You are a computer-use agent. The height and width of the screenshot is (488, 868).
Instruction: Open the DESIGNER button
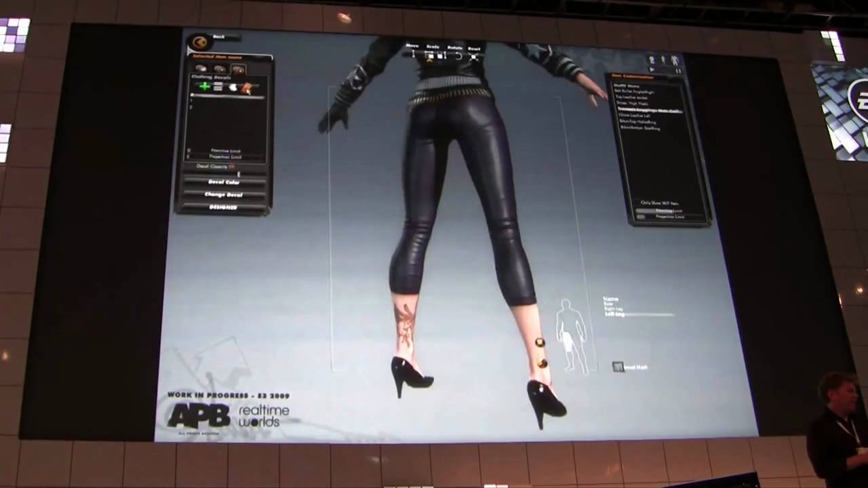224,207
